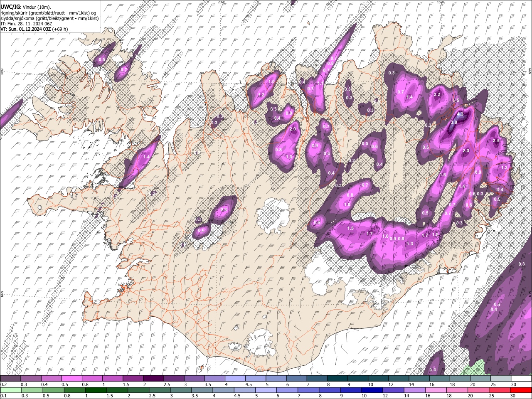This screenshot has height=399, width=532.
Task: Click the '20W' longitude label at top
Action: pyautogui.click(x=221, y=2)
